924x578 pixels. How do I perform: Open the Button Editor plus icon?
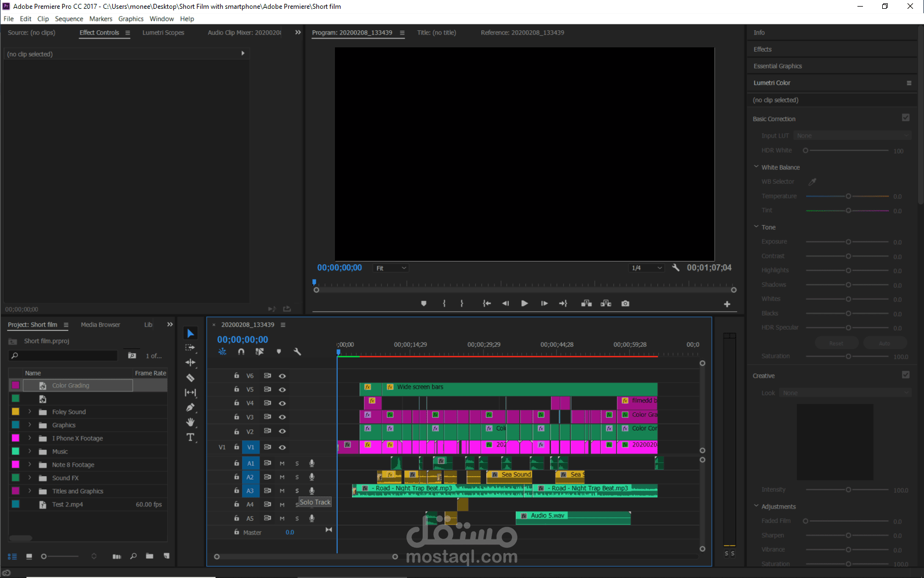[x=727, y=304]
